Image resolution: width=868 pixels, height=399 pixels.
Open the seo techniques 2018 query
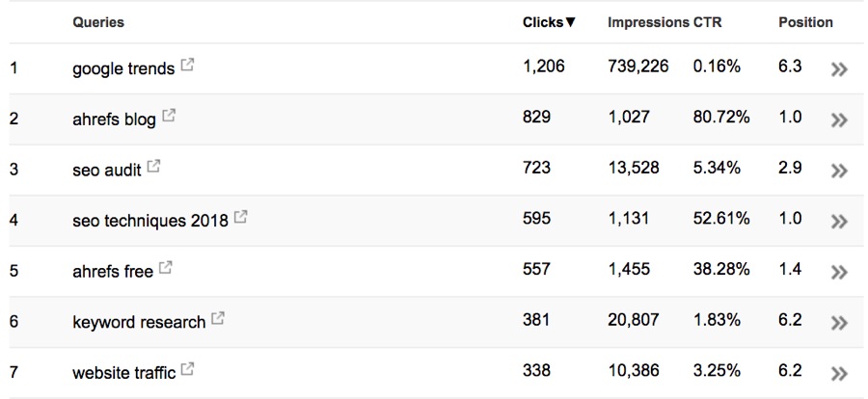click(x=150, y=221)
